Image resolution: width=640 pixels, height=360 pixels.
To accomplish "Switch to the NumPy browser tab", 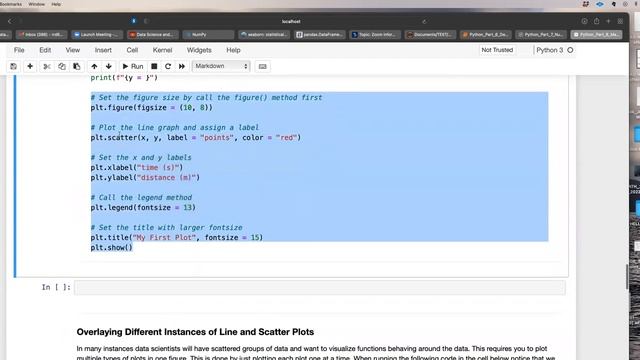I will coord(208,35).
